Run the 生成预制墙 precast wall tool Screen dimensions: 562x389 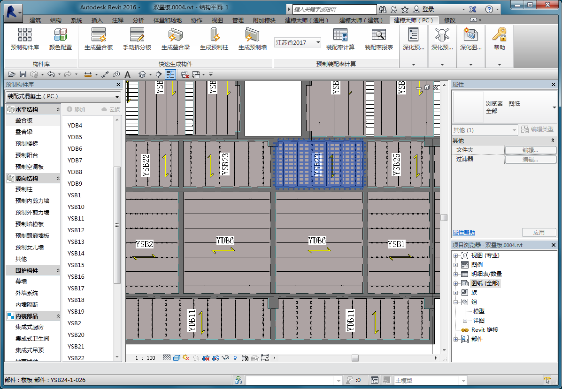(x=252, y=39)
